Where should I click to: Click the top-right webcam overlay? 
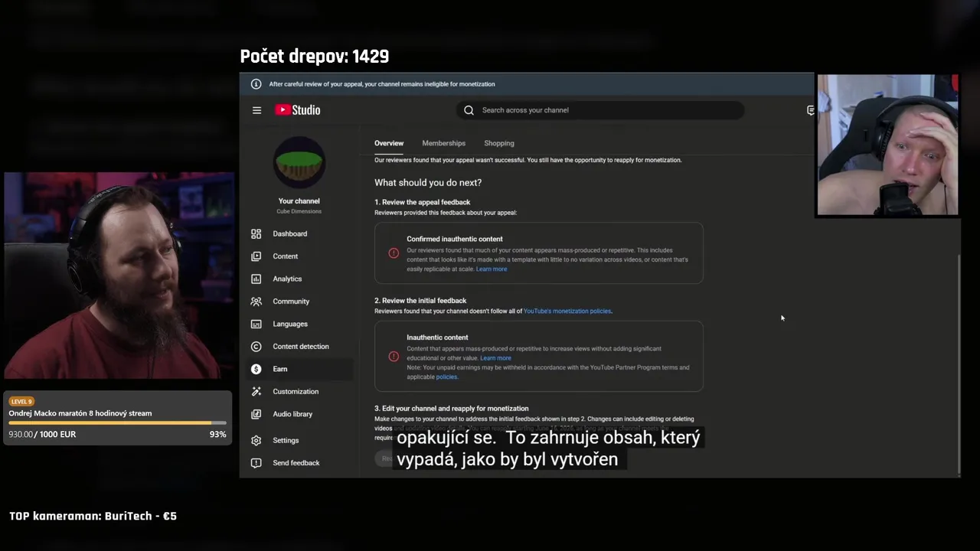click(887, 145)
